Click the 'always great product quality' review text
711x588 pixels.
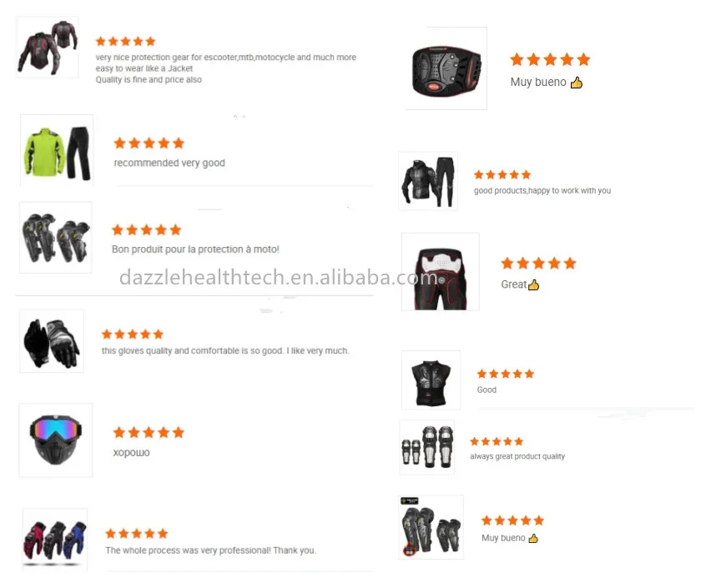pos(517,456)
